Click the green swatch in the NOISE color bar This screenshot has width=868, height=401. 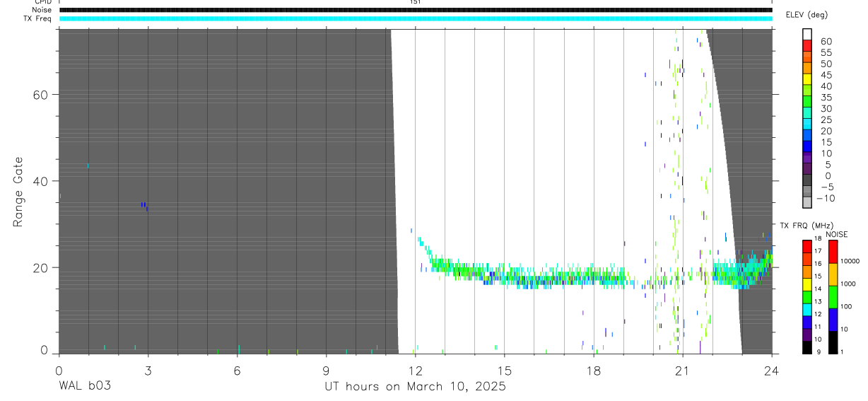pos(833,296)
